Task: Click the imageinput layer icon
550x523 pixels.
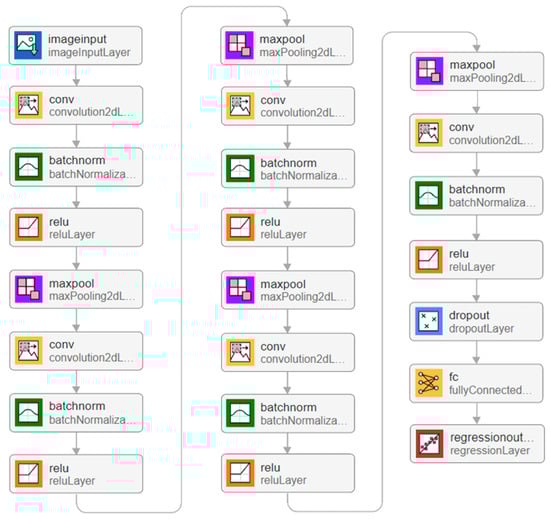Action: tap(28, 45)
